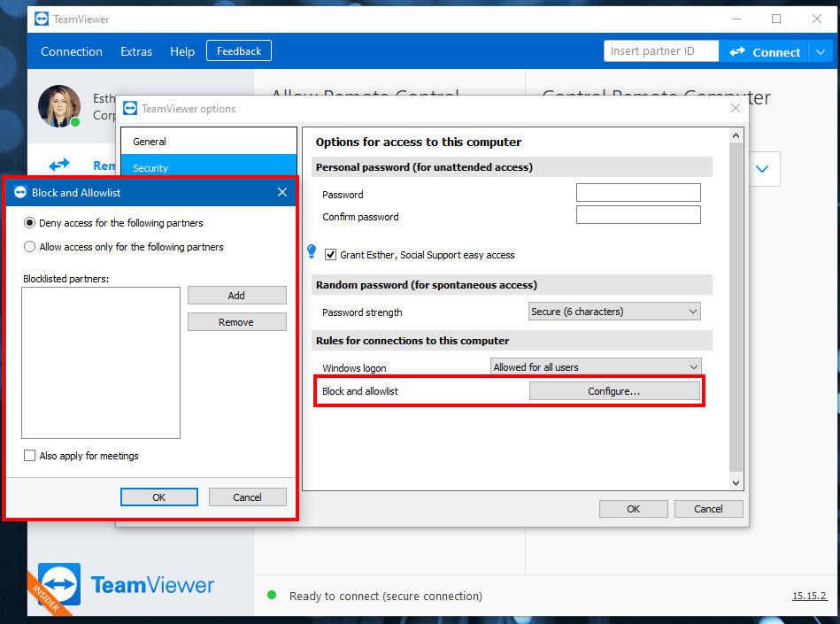Click Cancel in Block and Allowlist dialog
Screen dimensions: 840x624
point(248,497)
